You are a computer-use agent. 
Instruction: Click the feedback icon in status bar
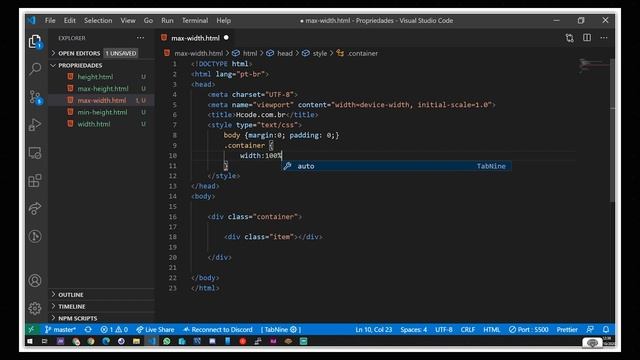pyautogui.click(x=590, y=329)
